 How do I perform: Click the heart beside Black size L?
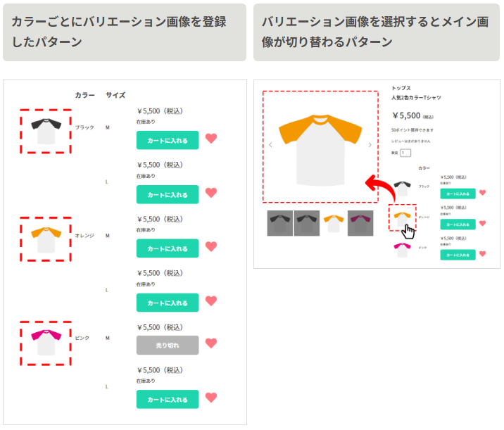211,193
